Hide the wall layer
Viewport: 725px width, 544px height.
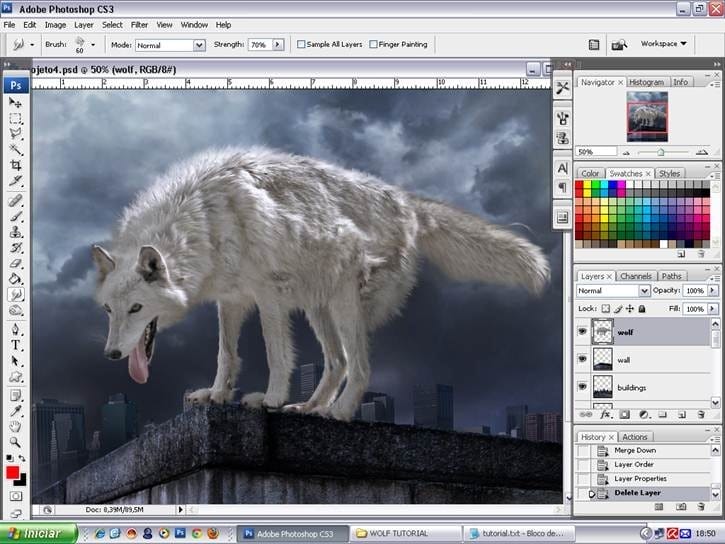pyautogui.click(x=583, y=359)
